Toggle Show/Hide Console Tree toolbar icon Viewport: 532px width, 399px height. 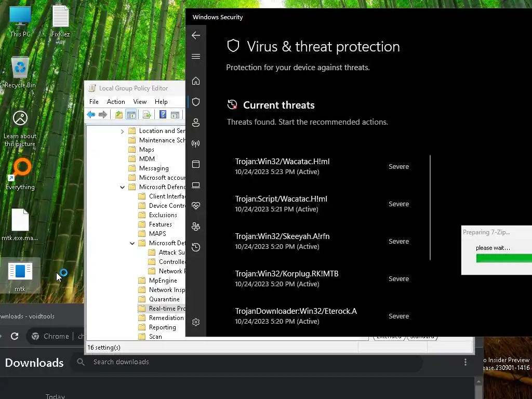coord(131,115)
